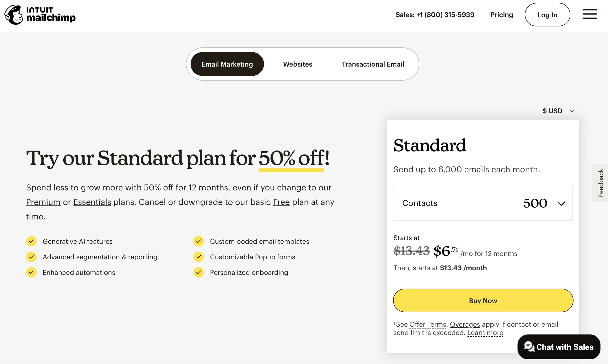
Task: Expand the $ USD currency dropdown
Action: pyautogui.click(x=558, y=111)
